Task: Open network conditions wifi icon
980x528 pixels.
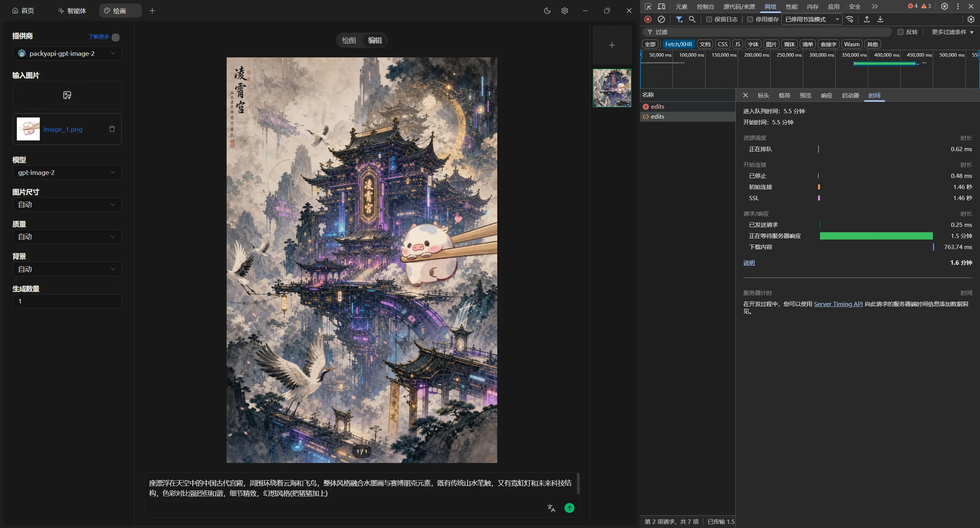Action: point(849,19)
